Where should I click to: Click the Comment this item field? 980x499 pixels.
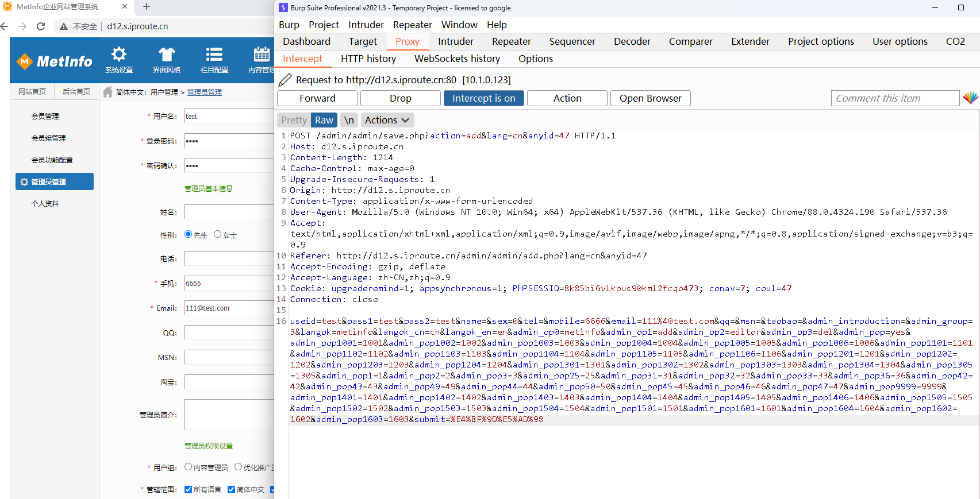894,98
